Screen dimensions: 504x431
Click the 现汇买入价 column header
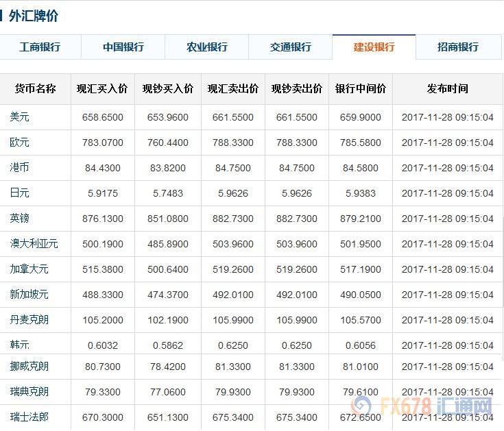coord(102,88)
